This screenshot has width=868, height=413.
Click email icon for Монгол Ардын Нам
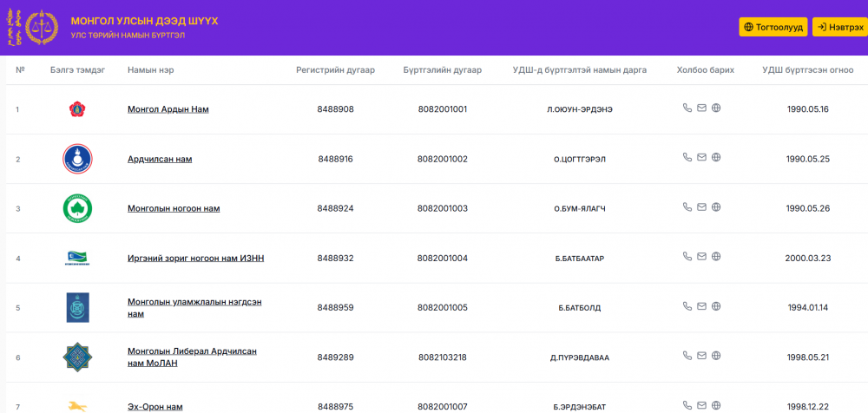pos(702,108)
